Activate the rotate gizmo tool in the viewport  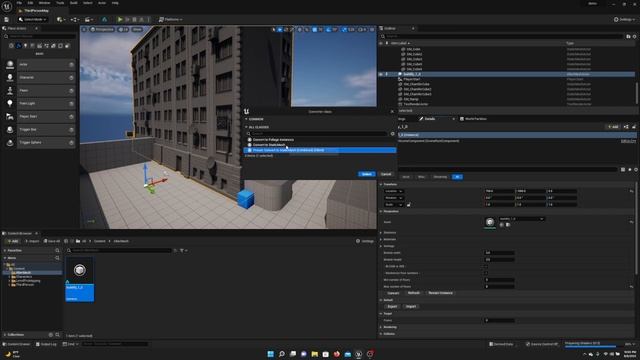tap(286, 29)
